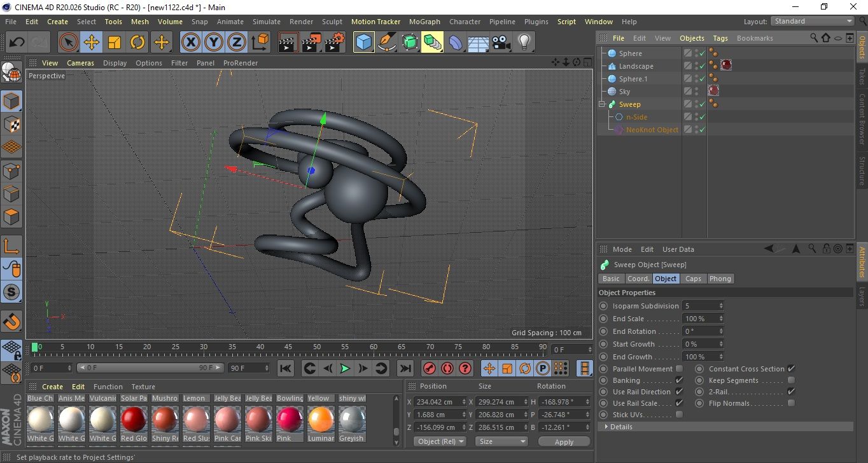
Task: Click the Undo arrow icon
Action: [17, 43]
